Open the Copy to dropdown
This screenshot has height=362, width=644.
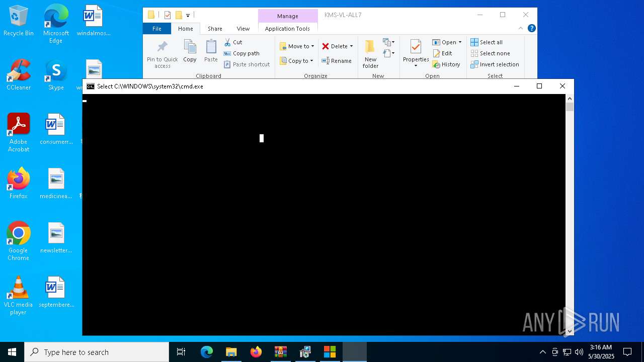coord(296,61)
